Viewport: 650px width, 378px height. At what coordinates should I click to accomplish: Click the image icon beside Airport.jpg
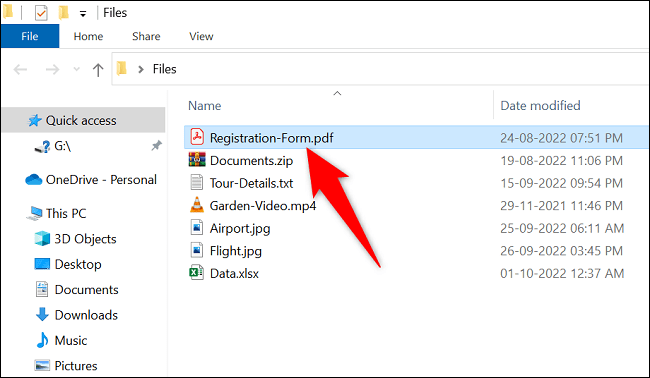click(x=196, y=228)
